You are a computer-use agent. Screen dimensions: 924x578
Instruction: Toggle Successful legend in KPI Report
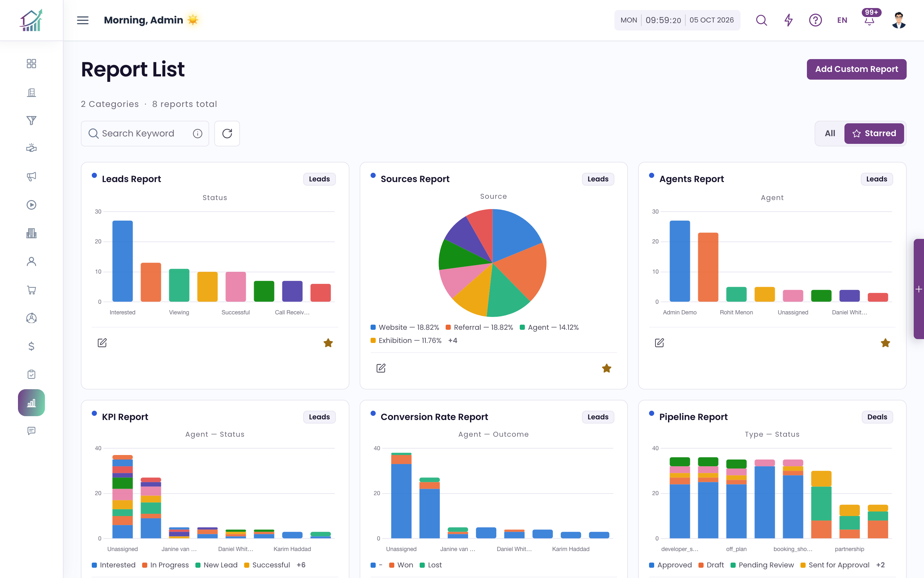click(267, 565)
